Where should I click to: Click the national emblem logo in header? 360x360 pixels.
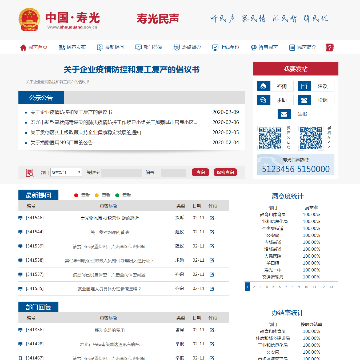[30, 19]
